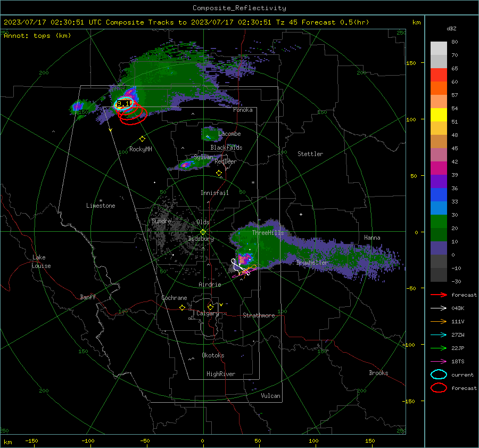Click the magenta 18TS arrow in legend
The width and height of the screenshot is (479, 448).
coord(439,361)
